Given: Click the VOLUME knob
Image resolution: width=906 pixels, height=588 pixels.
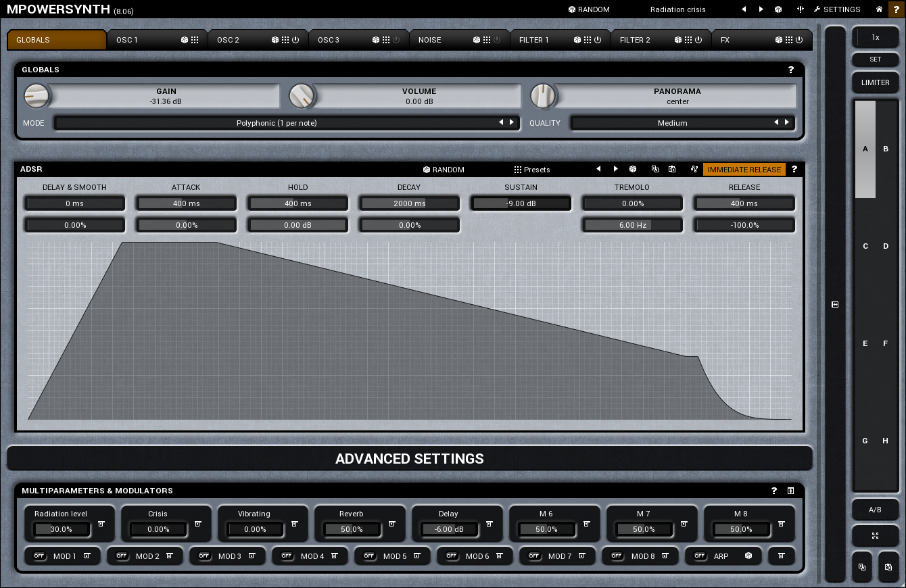Looking at the screenshot, I should coord(302,96).
